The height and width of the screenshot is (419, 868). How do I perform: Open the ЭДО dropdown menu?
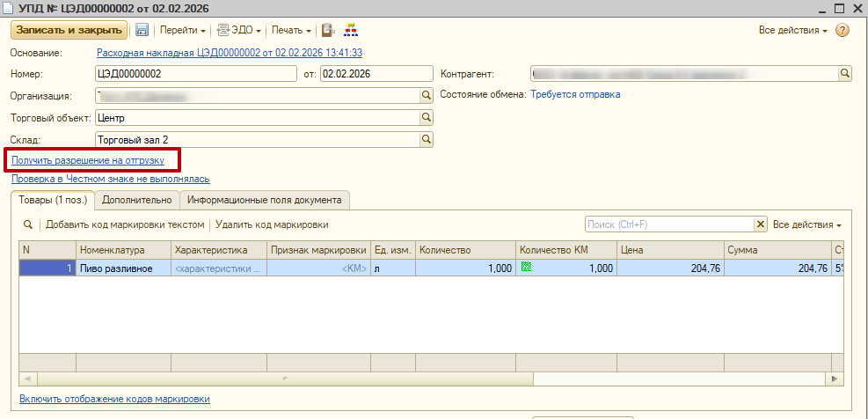(x=239, y=30)
